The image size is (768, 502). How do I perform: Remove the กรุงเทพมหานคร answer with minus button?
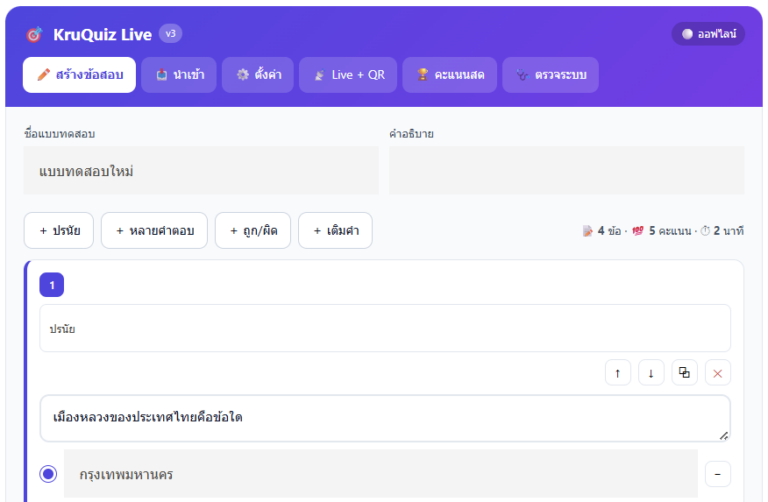718,474
